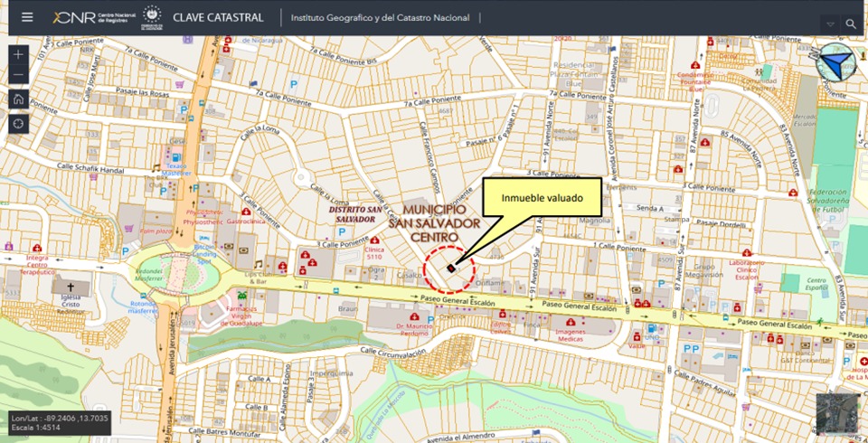Click the CLAVE CATASTRAL title
The width and height of the screenshot is (868, 443).
click(x=218, y=17)
